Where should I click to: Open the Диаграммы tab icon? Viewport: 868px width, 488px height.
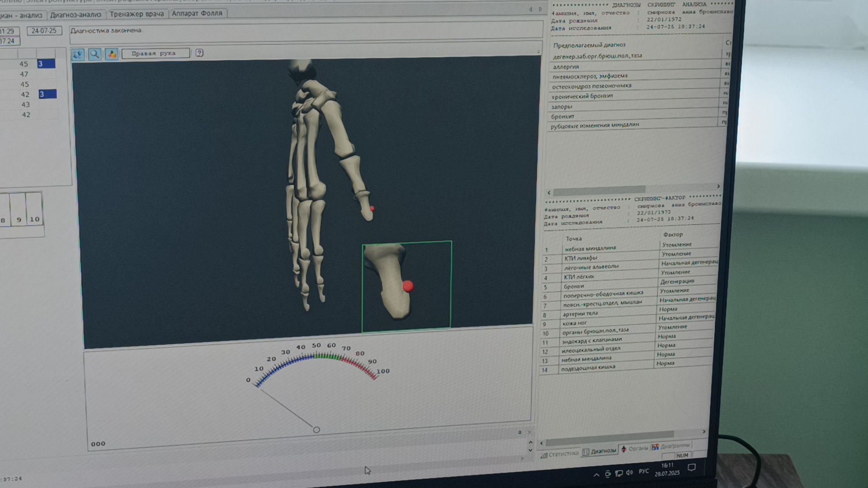point(655,447)
